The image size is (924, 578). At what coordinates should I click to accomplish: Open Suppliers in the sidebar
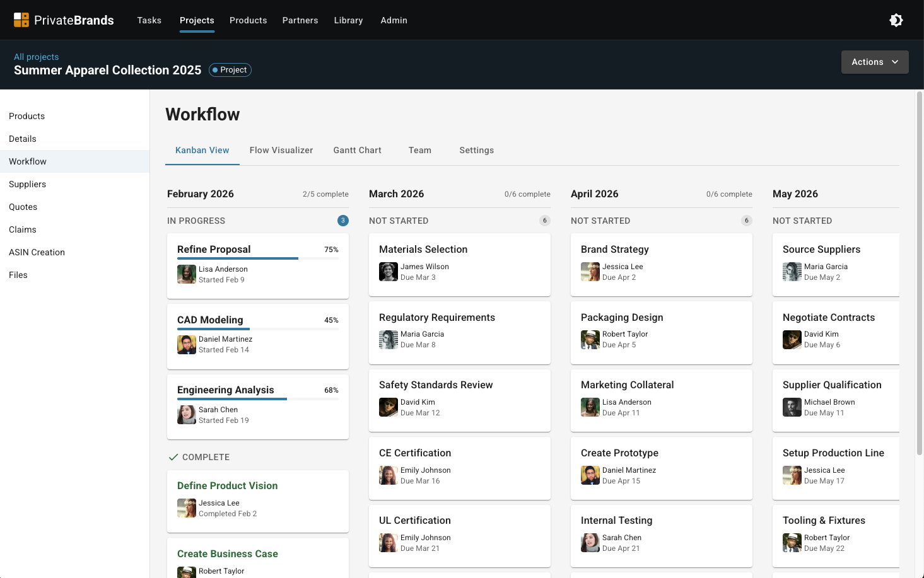pos(27,184)
